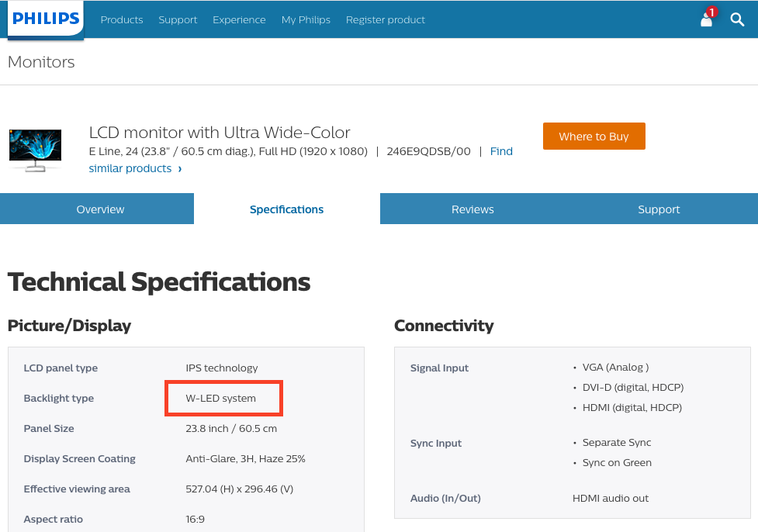
Task: Open the Experience navigation menu
Action: click(239, 20)
